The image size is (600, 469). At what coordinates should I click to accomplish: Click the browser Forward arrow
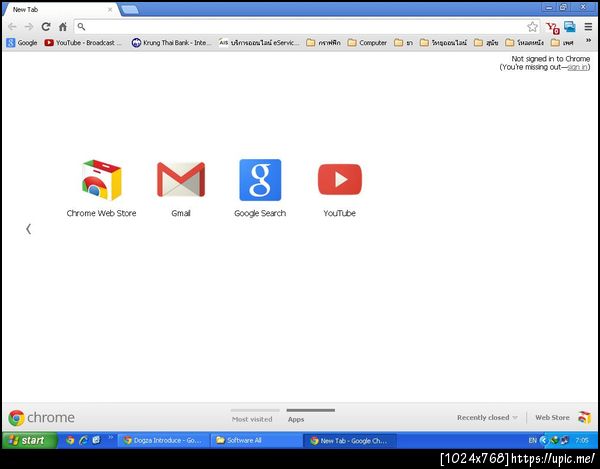(29, 26)
